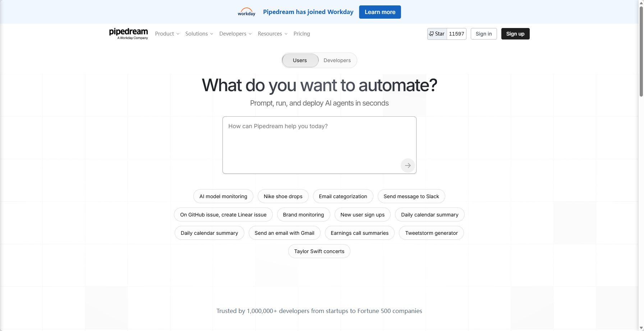Open the Developers dropdown in the navbar

point(235,34)
